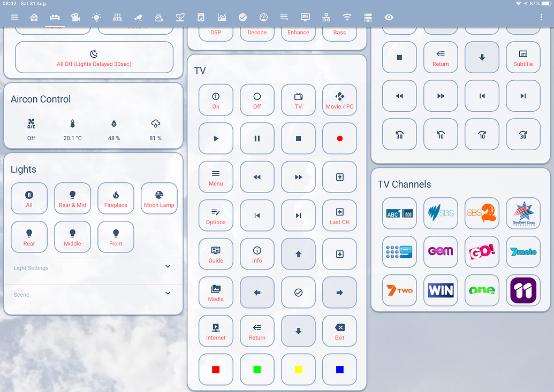Tune to the ABC channel logo
This screenshot has width=554, height=392.
point(399,213)
